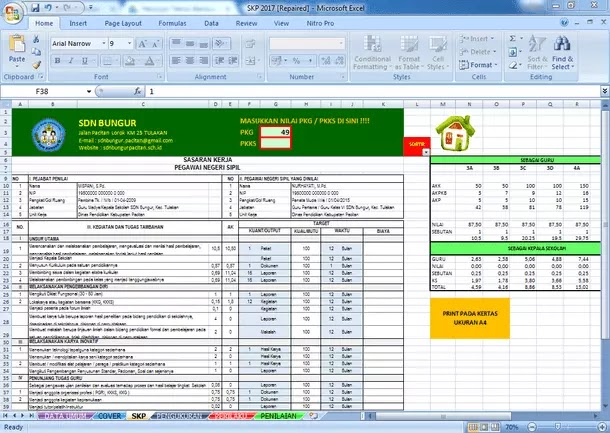Apply Percent Style to the cell
This screenshot has width=610, height=433.
(x=296, y=61)
